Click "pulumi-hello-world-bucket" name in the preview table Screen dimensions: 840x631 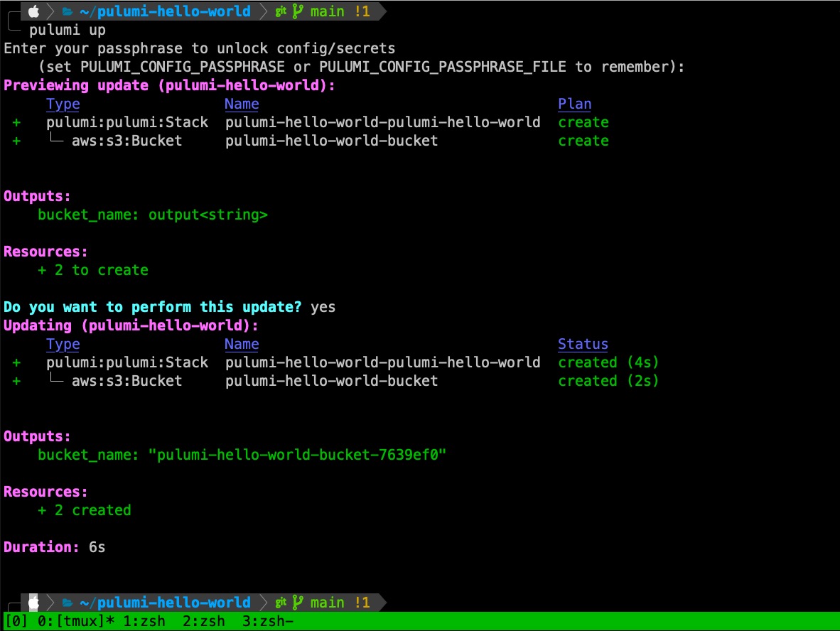tap(332, 141)
